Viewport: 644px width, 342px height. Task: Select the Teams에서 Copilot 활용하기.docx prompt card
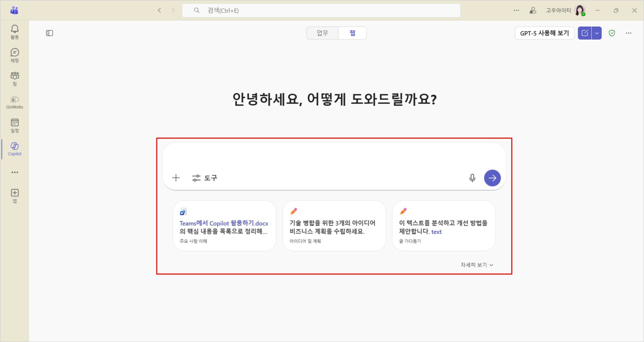point(224,226)
